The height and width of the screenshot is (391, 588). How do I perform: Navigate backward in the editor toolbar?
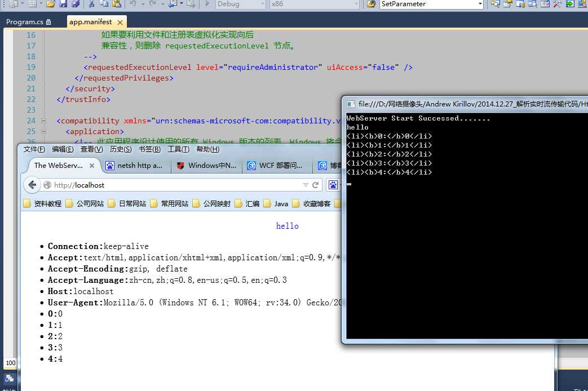tap(173, 4)
